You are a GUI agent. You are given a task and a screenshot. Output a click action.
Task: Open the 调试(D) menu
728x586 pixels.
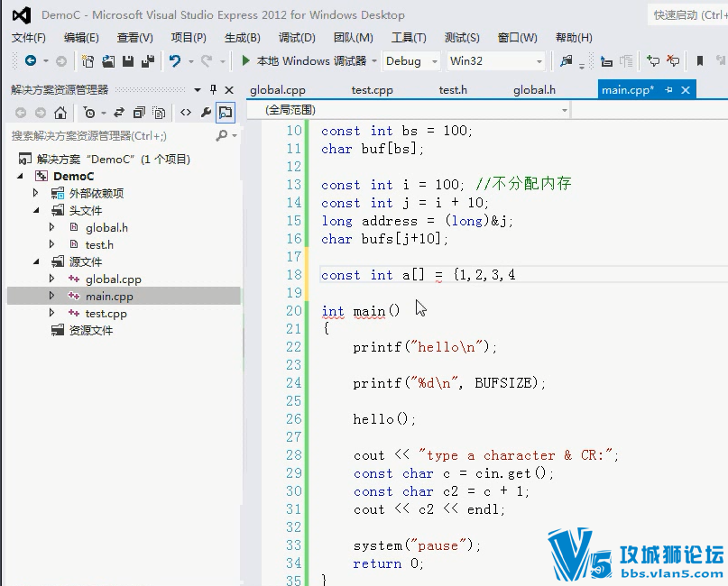tap(297, 38)
